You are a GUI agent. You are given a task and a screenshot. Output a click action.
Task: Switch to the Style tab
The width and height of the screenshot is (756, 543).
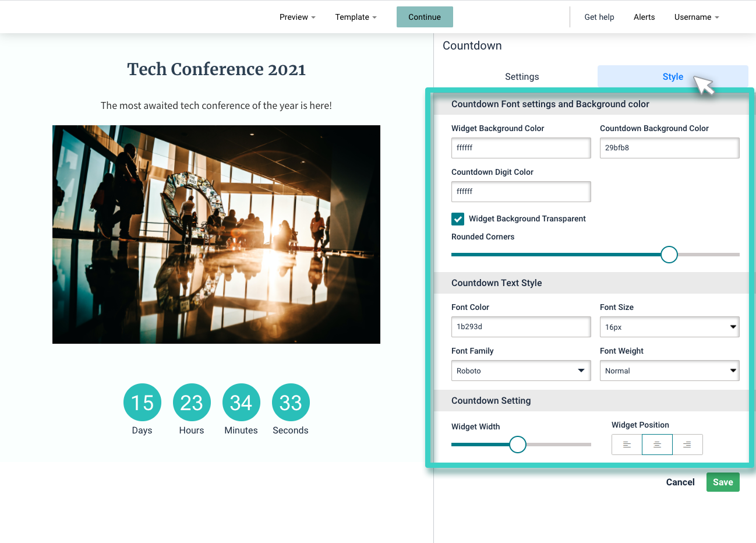[673, 77]
